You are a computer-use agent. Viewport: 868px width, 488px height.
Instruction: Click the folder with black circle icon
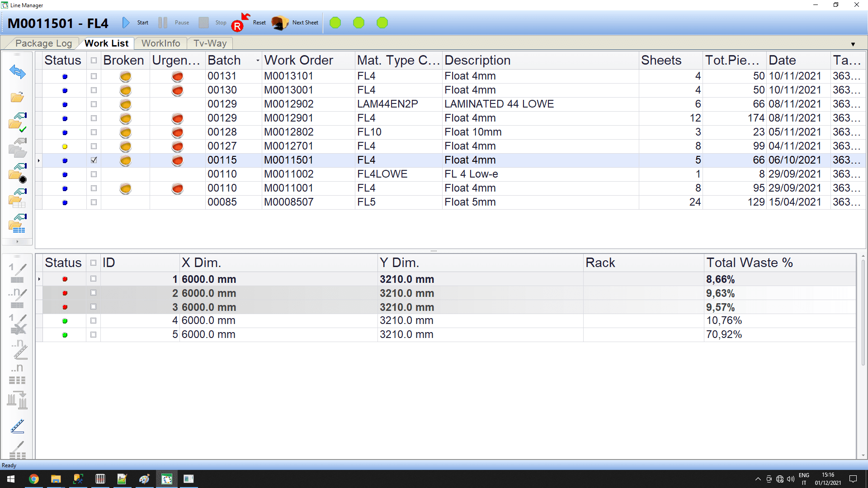point(18,174)
